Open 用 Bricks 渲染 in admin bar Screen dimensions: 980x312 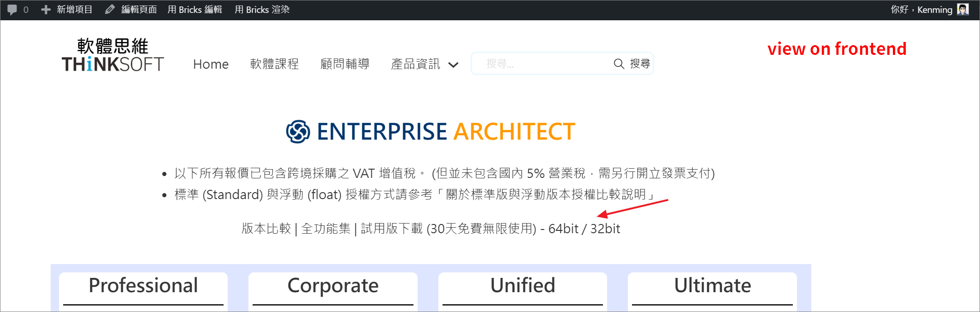[262, 10]
